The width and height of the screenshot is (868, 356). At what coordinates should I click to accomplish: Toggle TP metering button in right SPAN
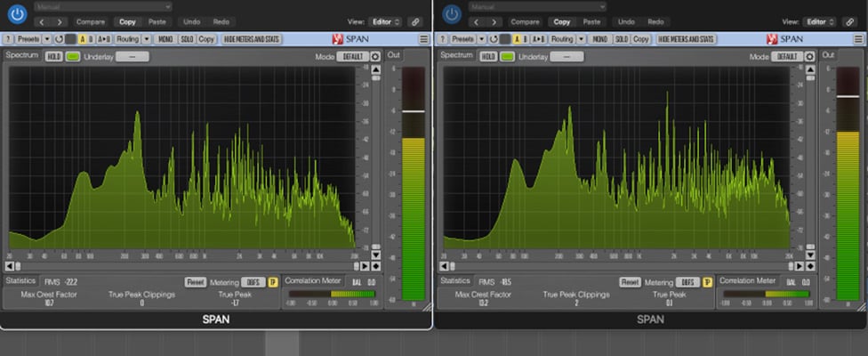click(x=707, y=282)
